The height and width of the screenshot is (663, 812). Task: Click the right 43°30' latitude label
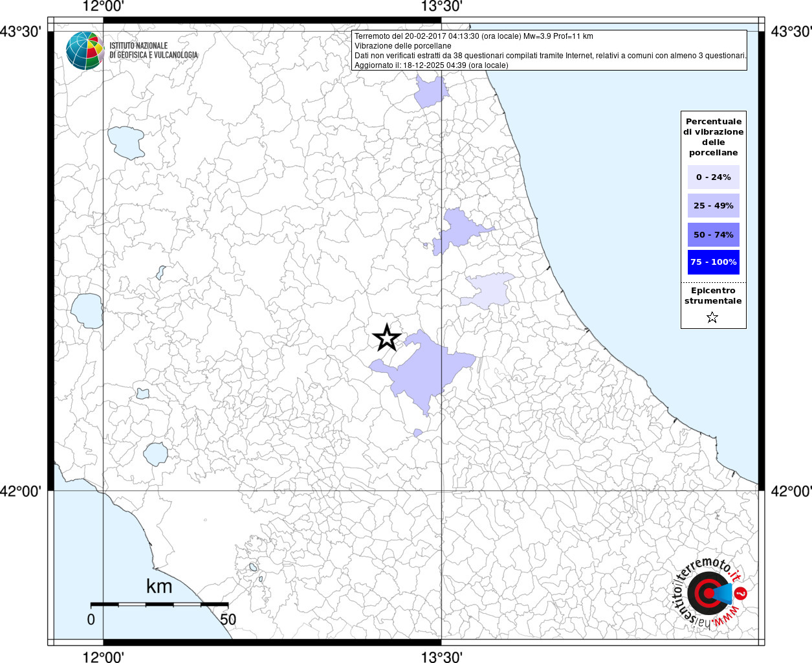(x=791, y=32)
